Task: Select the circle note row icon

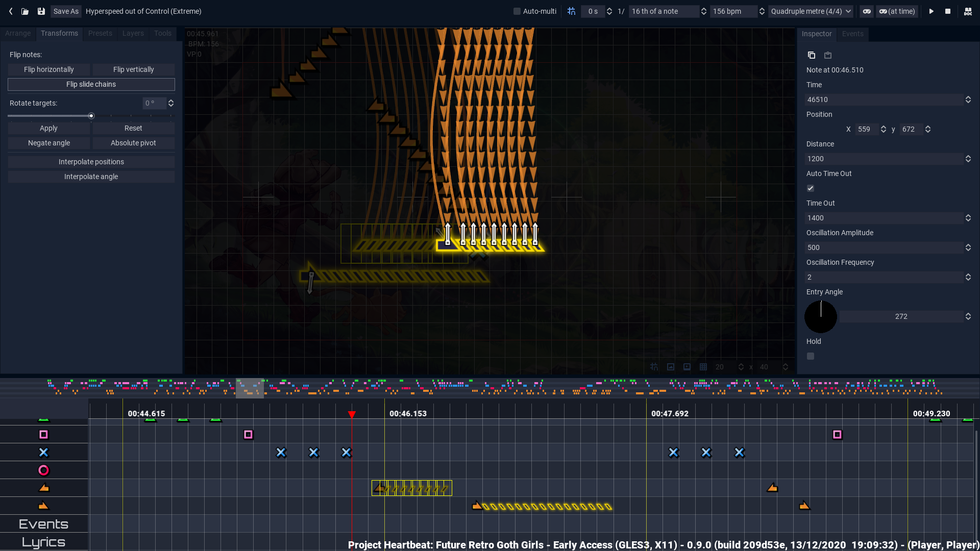Action: click(44, 470)
